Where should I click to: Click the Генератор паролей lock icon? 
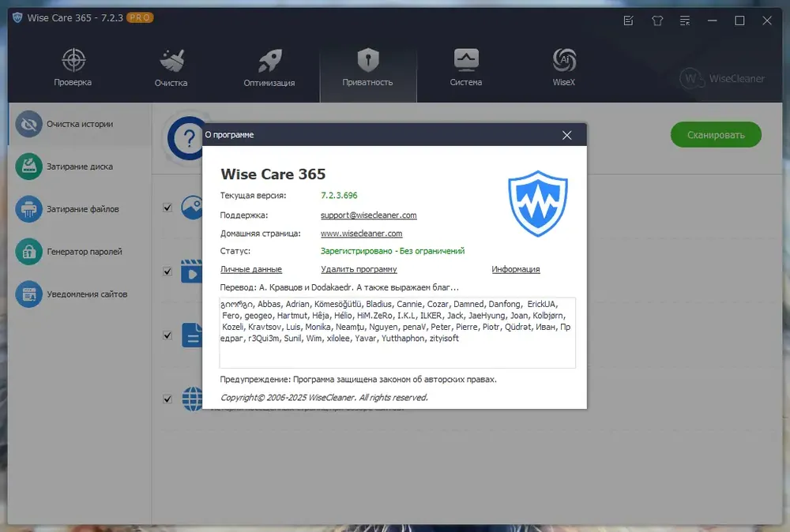click(x=28, y=252)
